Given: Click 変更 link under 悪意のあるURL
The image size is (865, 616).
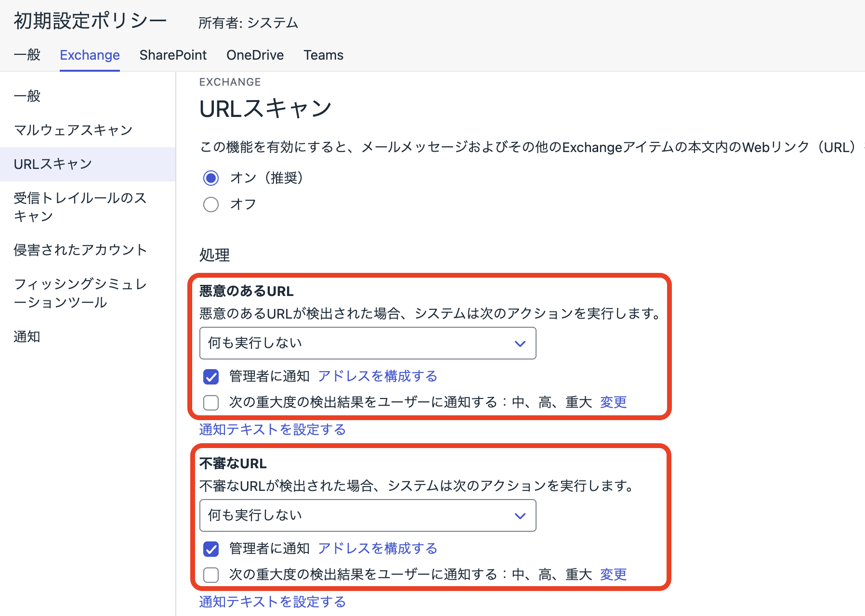Looking at the screenshot, I should coord(613,402).
